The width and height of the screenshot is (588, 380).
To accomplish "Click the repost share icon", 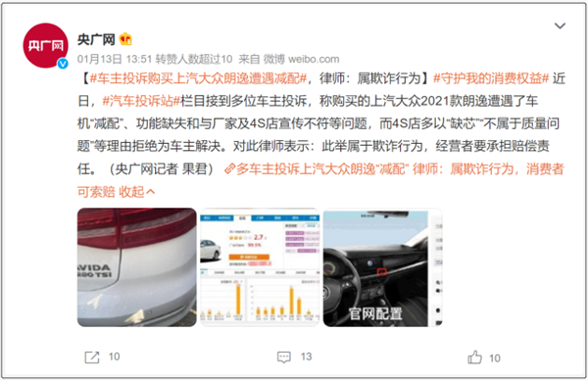I will coord(92,357).
